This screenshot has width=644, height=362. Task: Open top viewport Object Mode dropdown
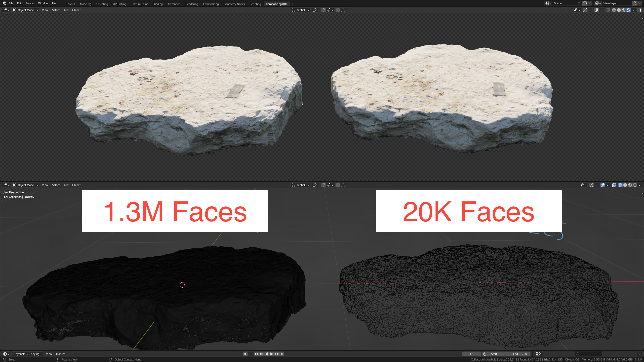tap(25, 10)
